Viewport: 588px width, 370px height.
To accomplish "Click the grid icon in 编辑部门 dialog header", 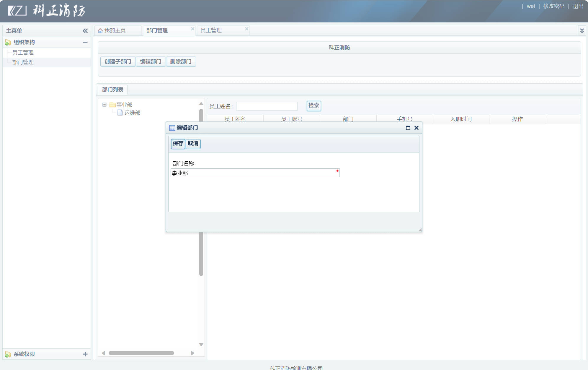I will [x=172, y=128].
